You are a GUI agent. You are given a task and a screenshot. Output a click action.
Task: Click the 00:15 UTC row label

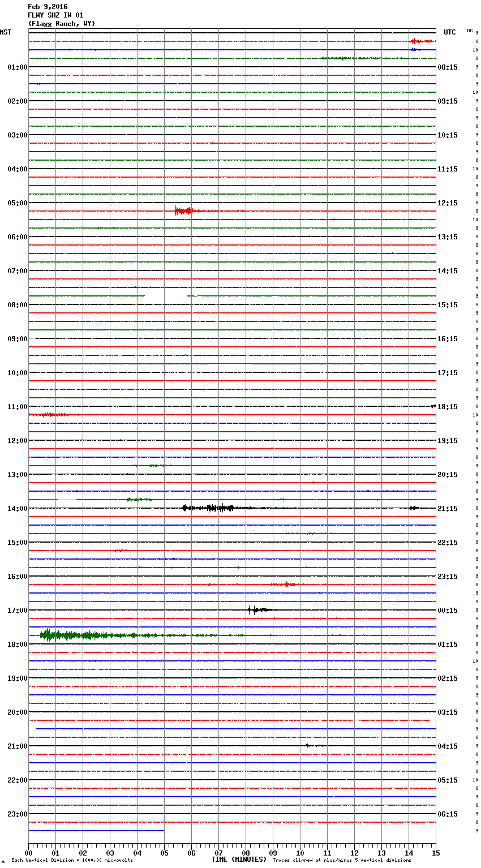[x=448, y=611]
